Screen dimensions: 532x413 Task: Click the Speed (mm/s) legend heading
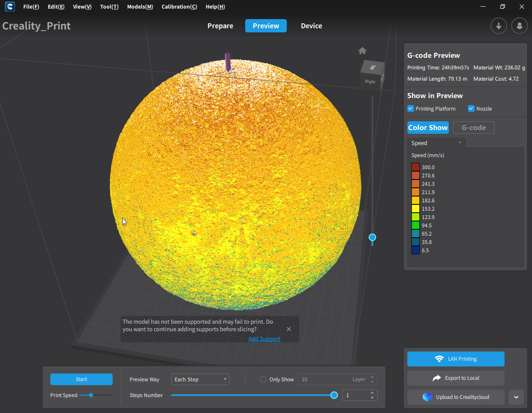tap(428, 155)
